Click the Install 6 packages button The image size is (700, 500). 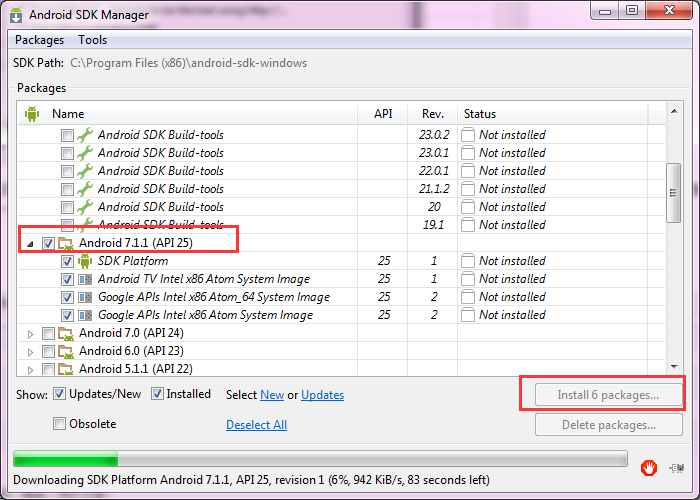click(608, 395)
